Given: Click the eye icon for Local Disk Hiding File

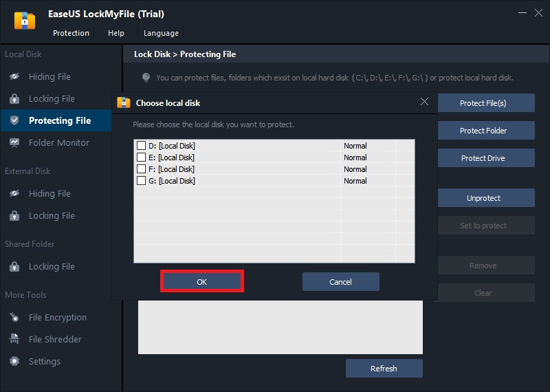Looking at the screenshot, I should (x=14, y=76).
